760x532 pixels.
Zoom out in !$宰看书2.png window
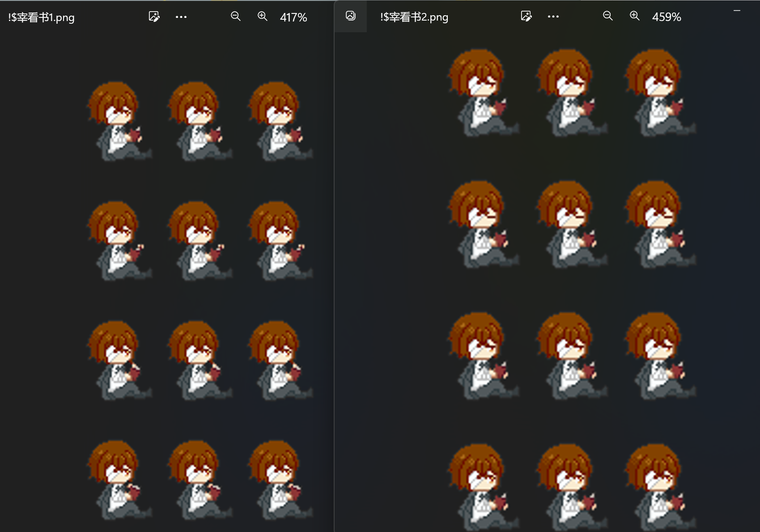(608, 16)
